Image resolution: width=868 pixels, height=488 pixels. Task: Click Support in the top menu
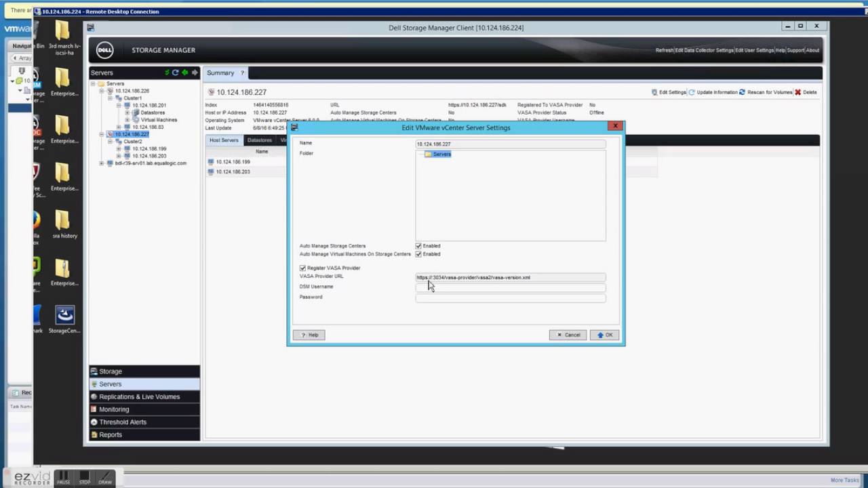[x=795, y=50]
